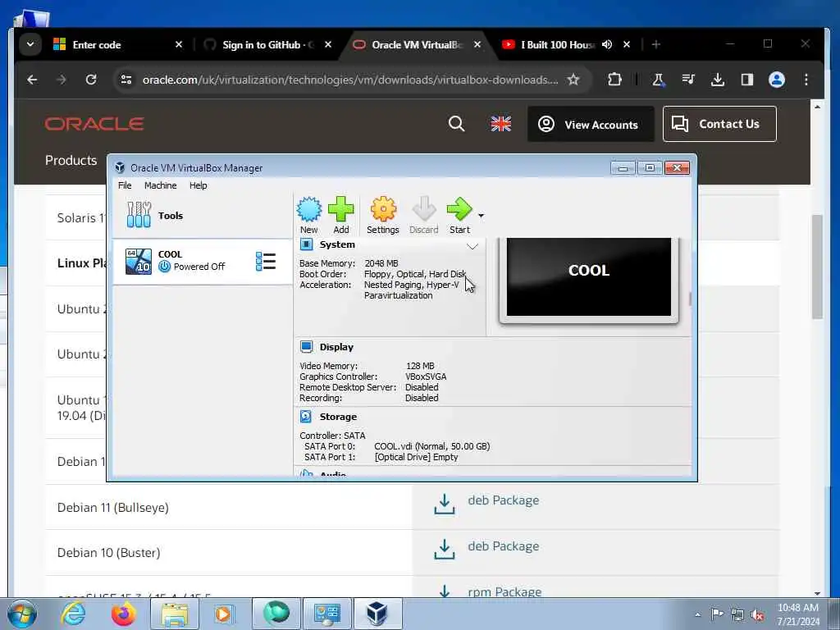Open a new browser tab
Viewport: 840px width, 630px height.
tap(656, 44)
